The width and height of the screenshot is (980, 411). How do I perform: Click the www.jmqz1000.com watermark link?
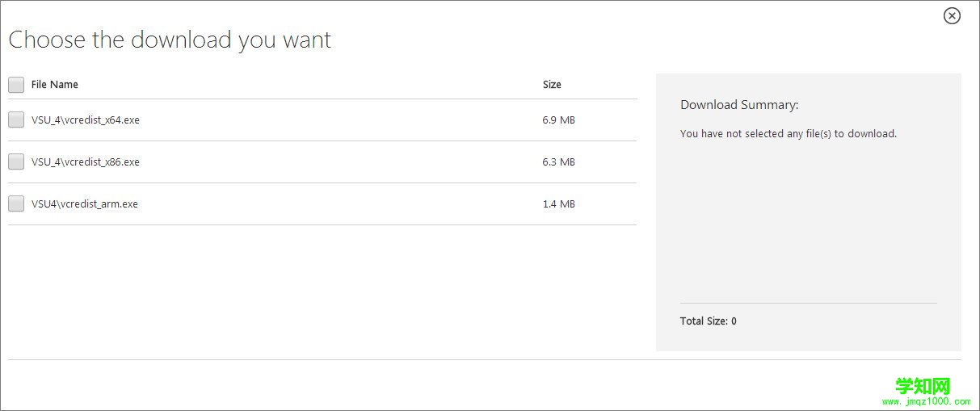(926, 401)
